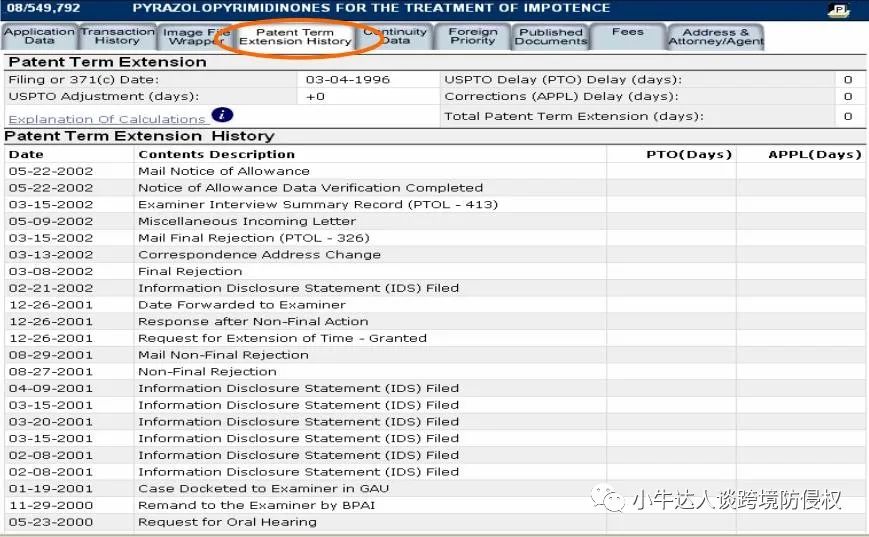Viewport: 869px width, 537px height.
Task: Select the Mail Non-Final Rejection entry
Action: pos(434,355)
